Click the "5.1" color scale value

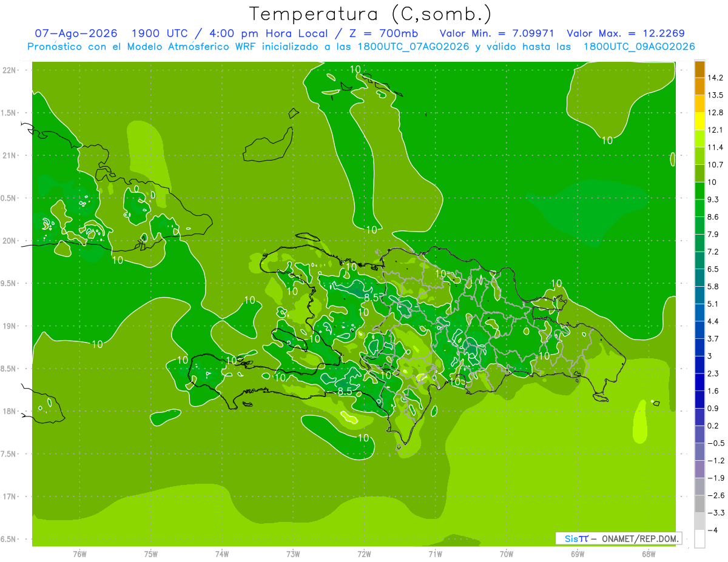click(713, 304)
